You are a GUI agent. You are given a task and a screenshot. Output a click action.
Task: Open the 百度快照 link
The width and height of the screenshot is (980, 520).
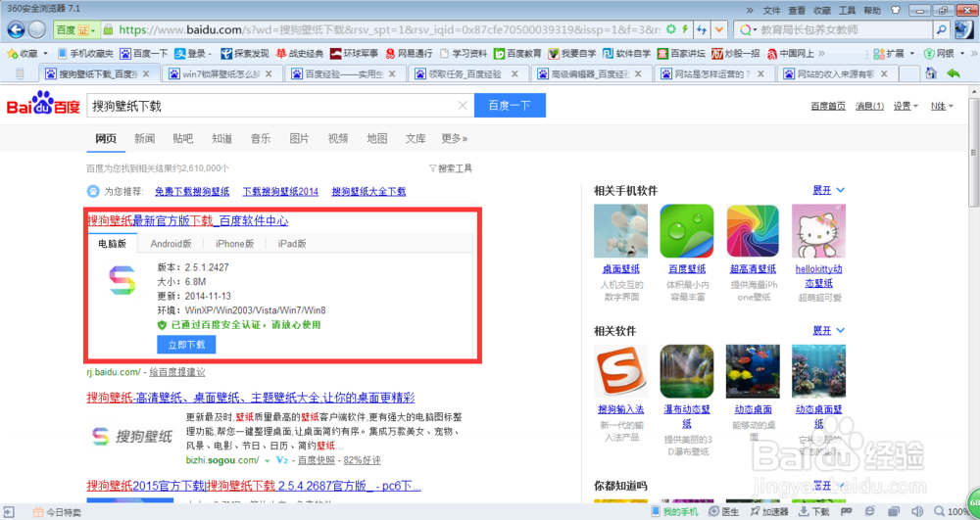coord(317,460)
